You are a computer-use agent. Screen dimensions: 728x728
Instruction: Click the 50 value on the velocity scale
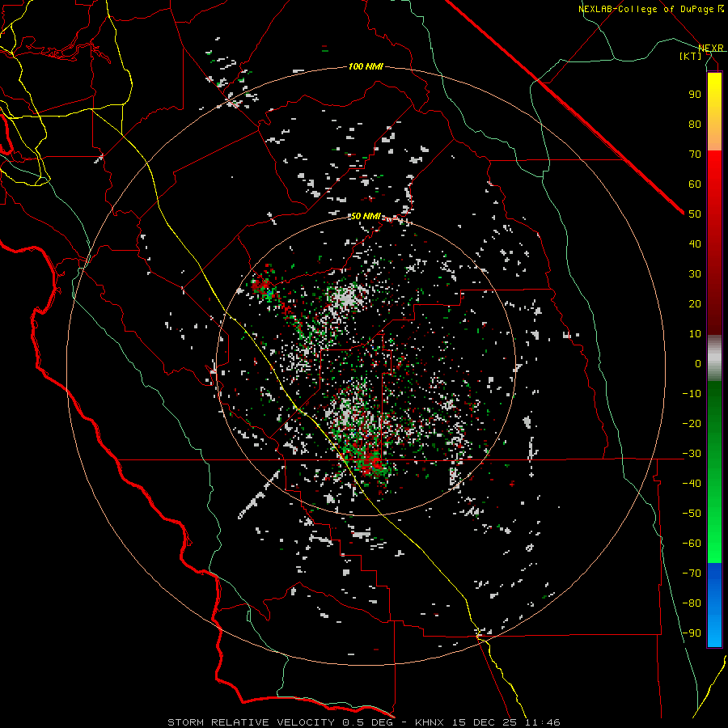click(695, 214)
